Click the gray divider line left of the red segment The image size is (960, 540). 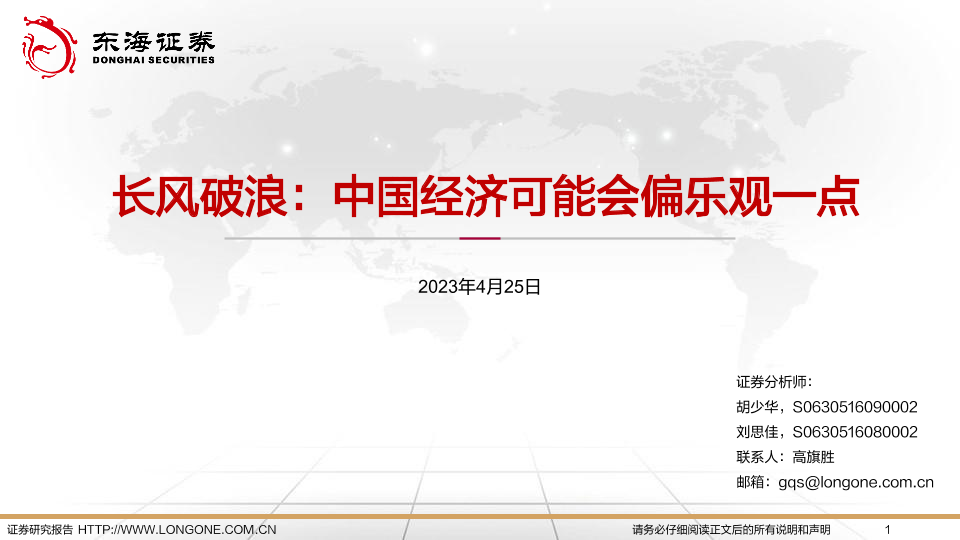[x=340, y=239]
